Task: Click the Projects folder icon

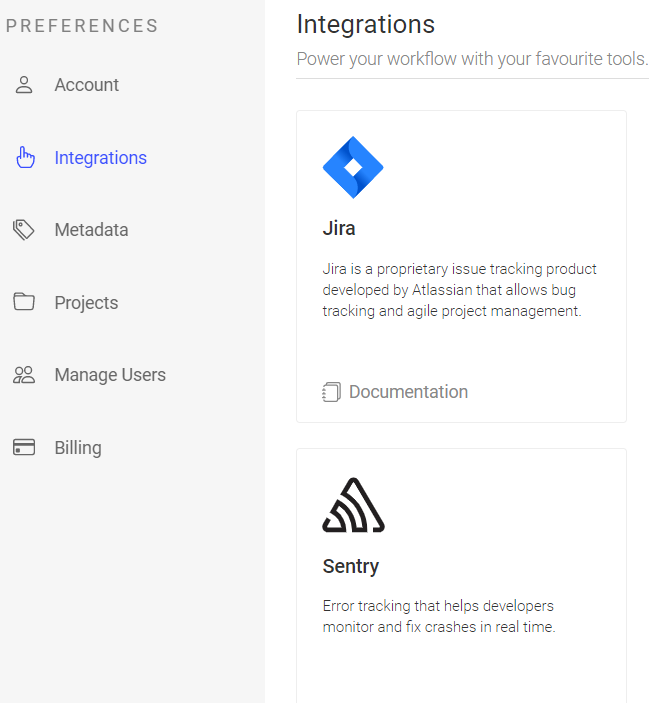Action: (x=24, y=302)
